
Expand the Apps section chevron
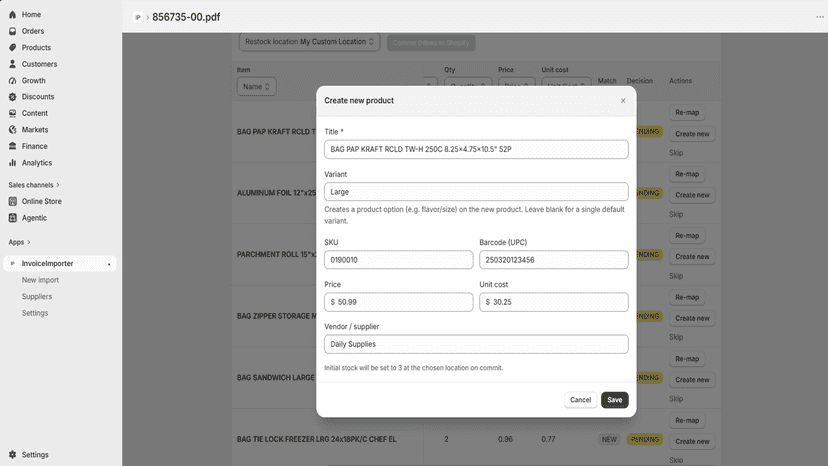pos(29,242)
